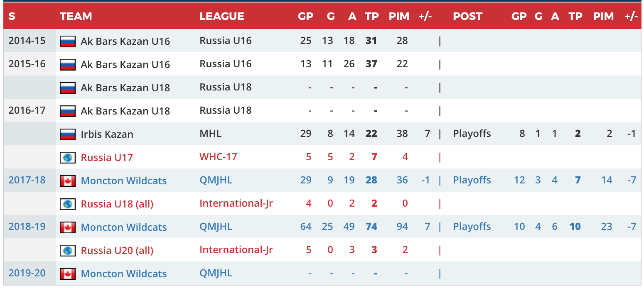Click the Canadian flag in the 2018-19 row
This screenshot has width=644, height=288.
click(x=67, y=227)
